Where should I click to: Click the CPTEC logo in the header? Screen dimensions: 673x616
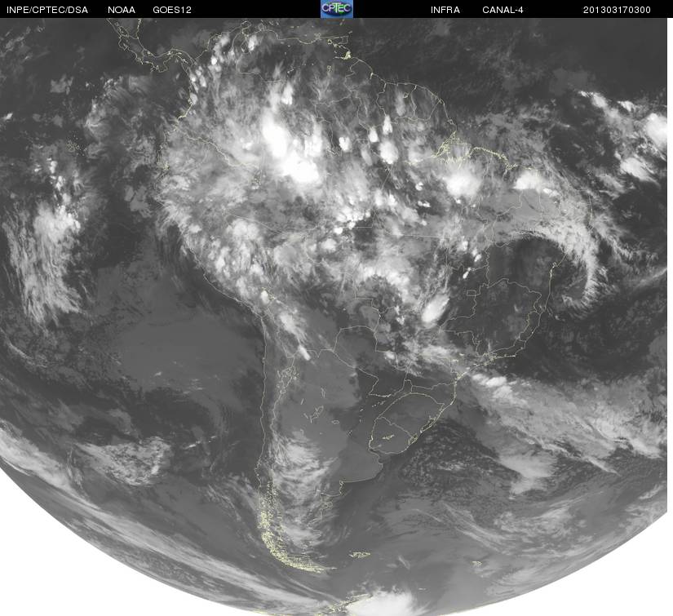point(337,9)
